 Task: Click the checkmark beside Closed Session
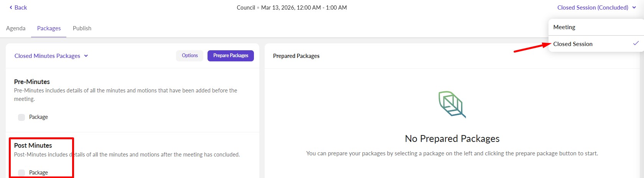[x=636, y=43]
